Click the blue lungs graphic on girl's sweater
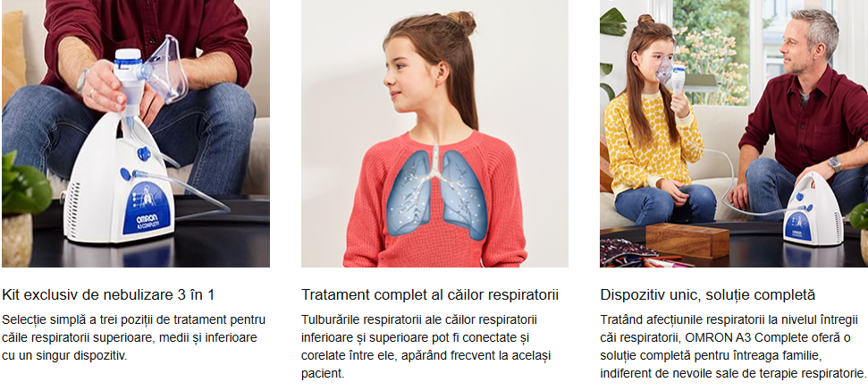Image resolution: width=868 pixels, height=391 pixels. (437, 193)
